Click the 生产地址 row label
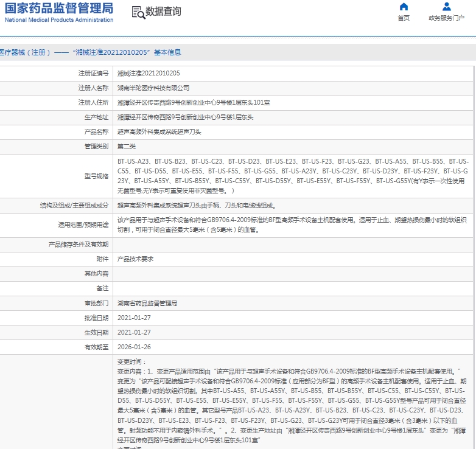 [x=96, y=117]
